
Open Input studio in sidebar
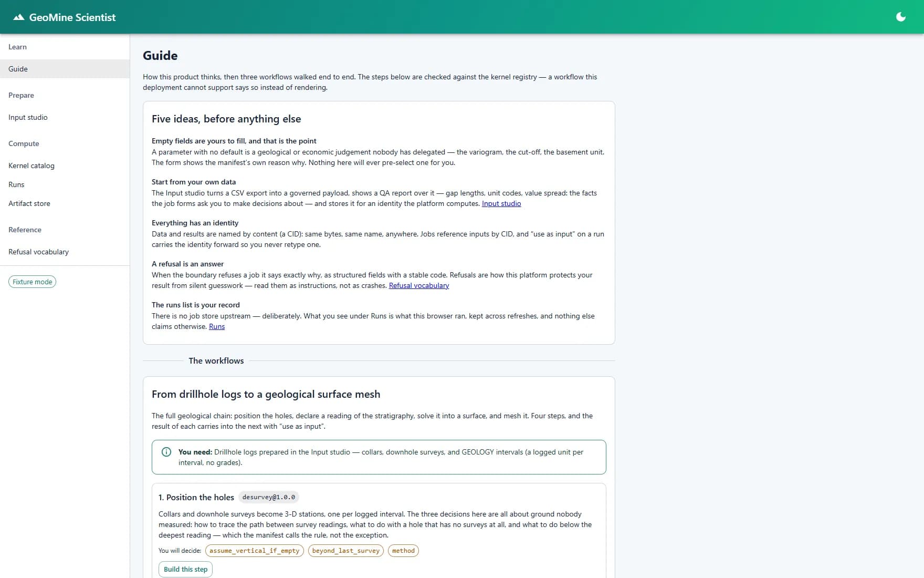tap(65, 117)
